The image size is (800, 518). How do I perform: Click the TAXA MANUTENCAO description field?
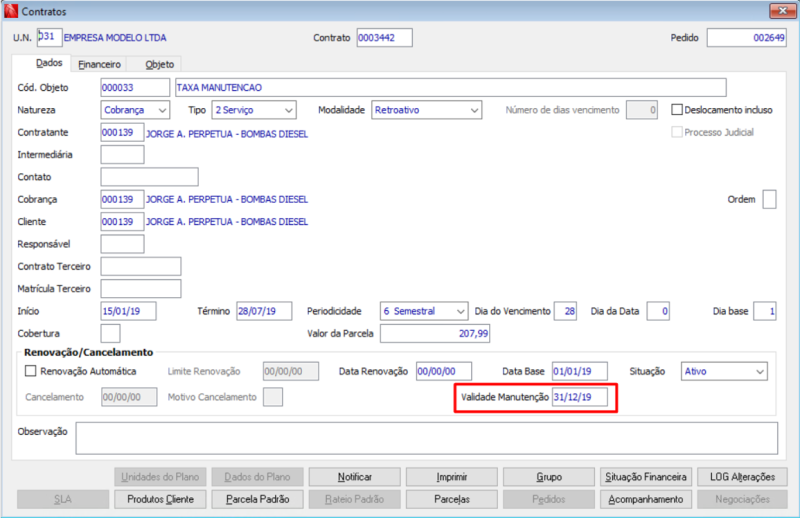tap(451, 87)
